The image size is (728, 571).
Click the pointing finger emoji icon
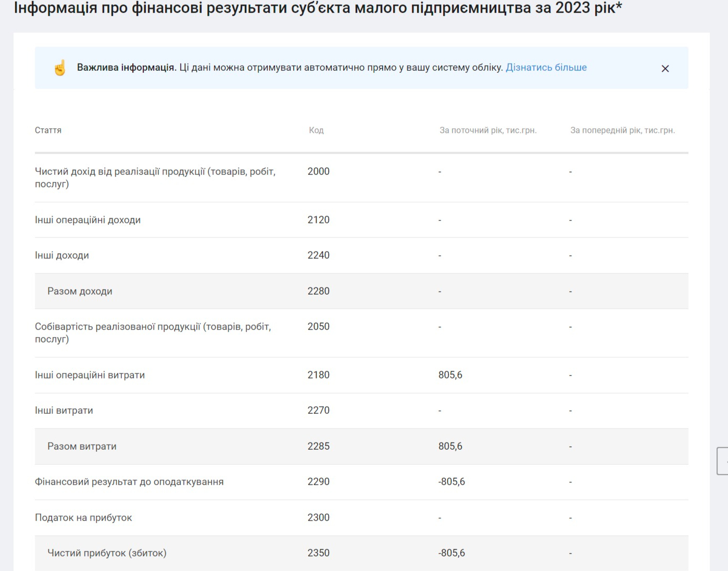point(60,68)
